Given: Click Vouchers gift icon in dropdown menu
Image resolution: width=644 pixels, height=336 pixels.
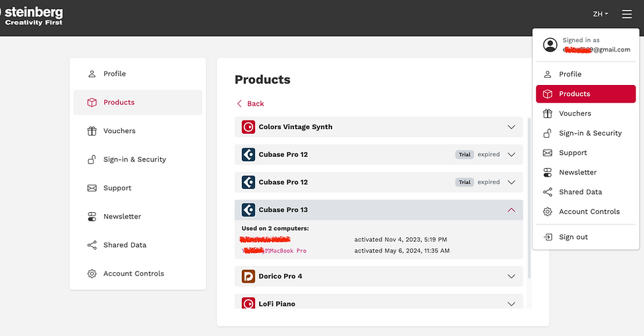Looking at the screenshot, I should pyautogui.click(x=548, y=113).
